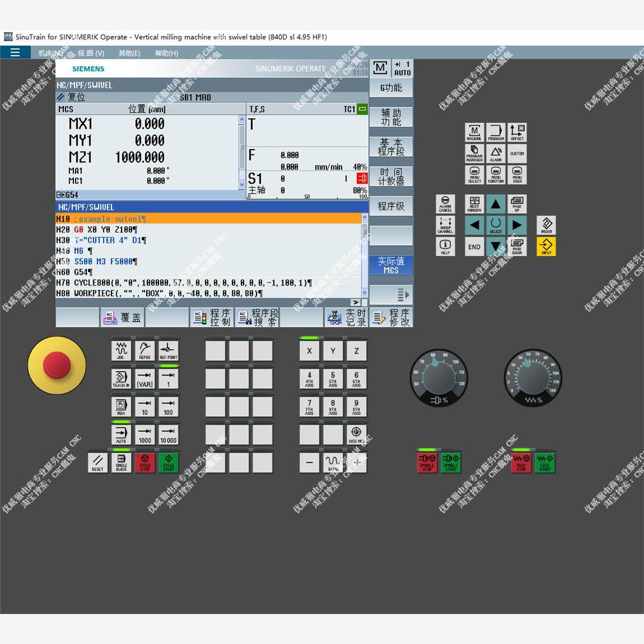Click GROUP CHANNEL key

(x=445, y=225)
